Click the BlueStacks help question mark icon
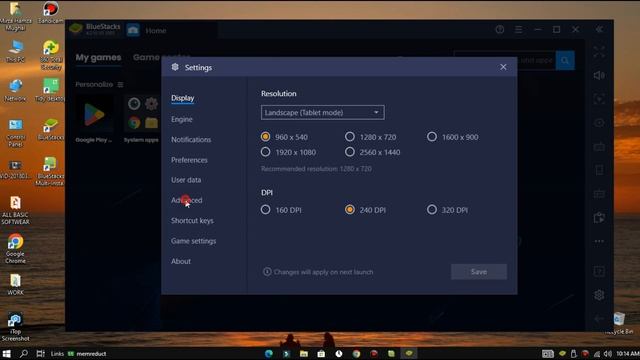Image resolution: width=640 pixels, height=360 pixels. [500, 29]
